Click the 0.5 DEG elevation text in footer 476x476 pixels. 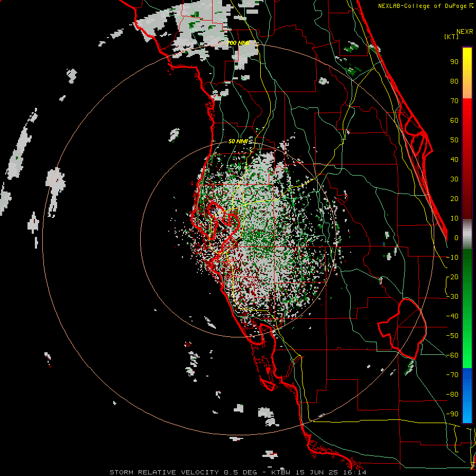pyautogui.click(x=241, y=472)
